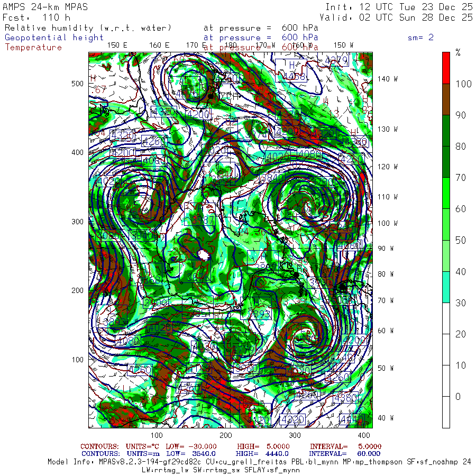Select the Fcst: 110 h forecast hour text

(36, 17)
